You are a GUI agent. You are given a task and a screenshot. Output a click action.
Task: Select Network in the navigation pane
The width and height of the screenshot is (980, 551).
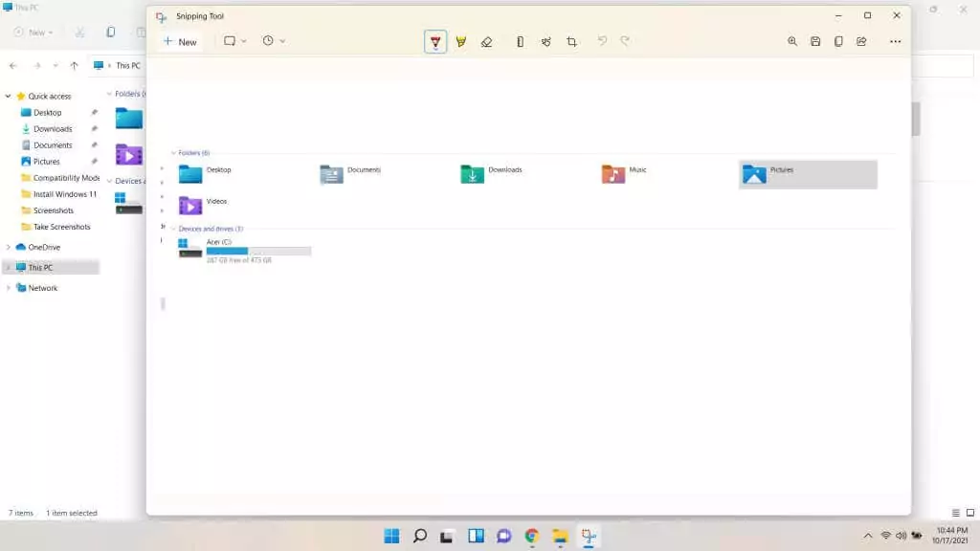coord(42,288)
